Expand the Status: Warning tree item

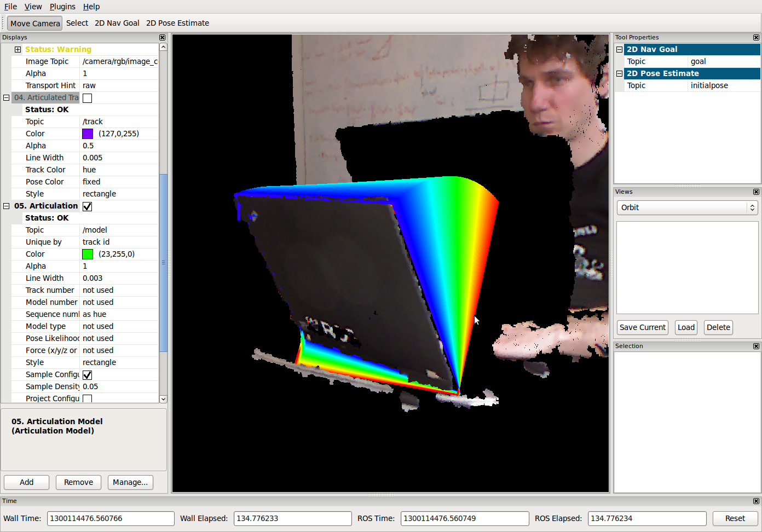tap(18, 50)
